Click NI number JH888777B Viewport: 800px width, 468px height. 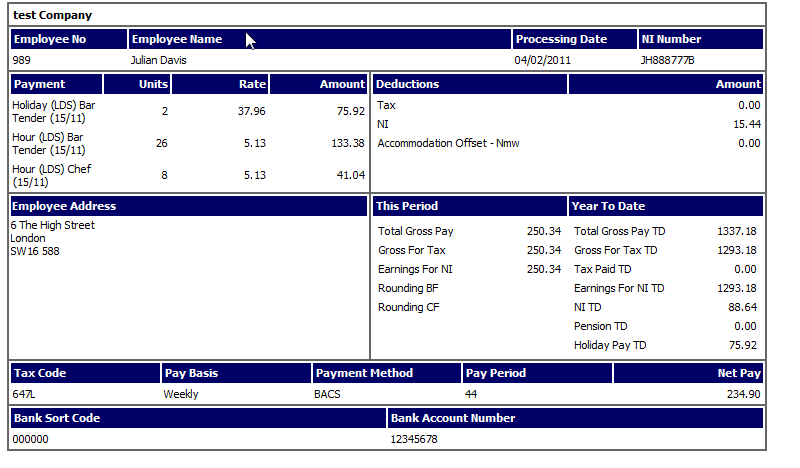click(x=667, y=60)
